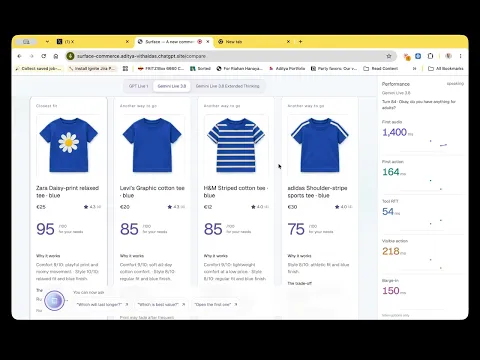Open the extensions puzzle icon
Screen dimensions: 480x360
[430, 56]
